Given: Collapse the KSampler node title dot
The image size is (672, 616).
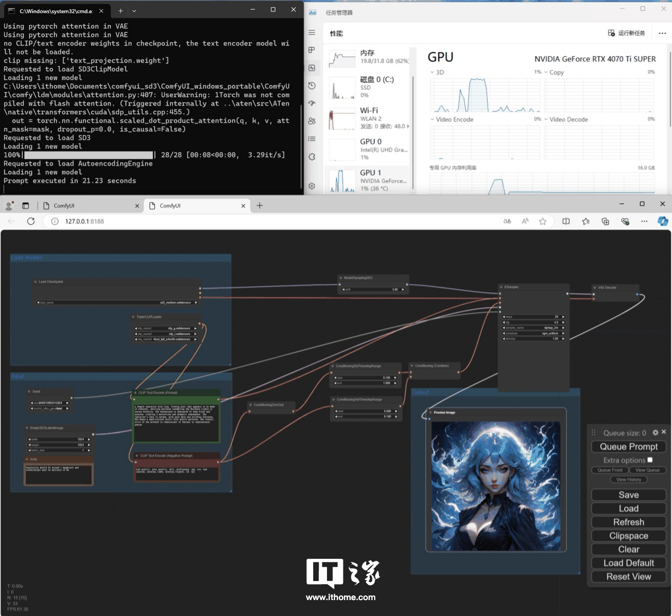Looking at the screenshot, I should (501, 287).
